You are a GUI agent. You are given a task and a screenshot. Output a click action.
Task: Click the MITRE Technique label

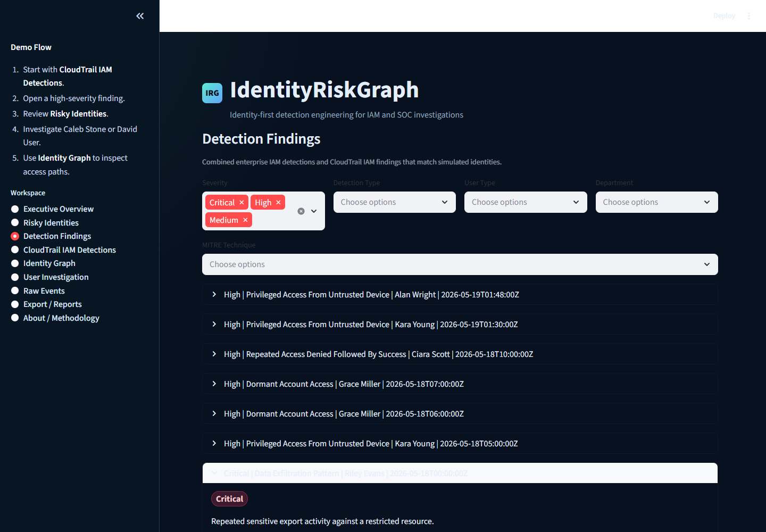[x=229, y=245]
